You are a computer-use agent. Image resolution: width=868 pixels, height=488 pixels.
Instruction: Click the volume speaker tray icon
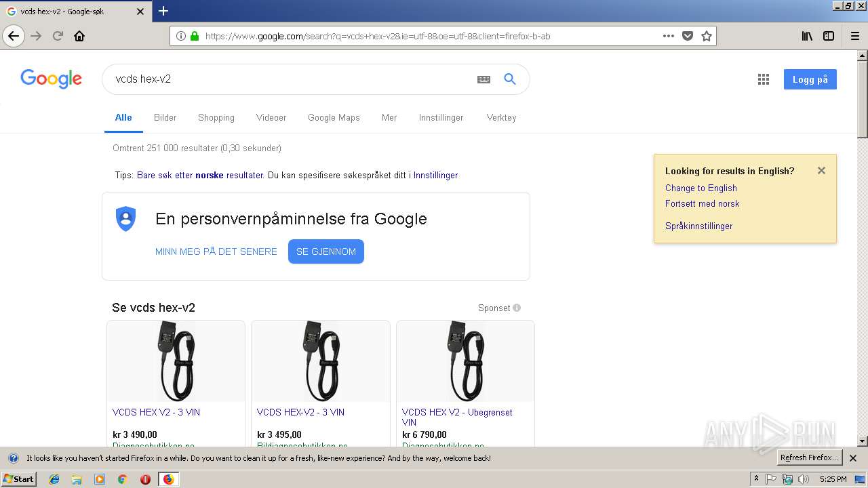(804, 479)
